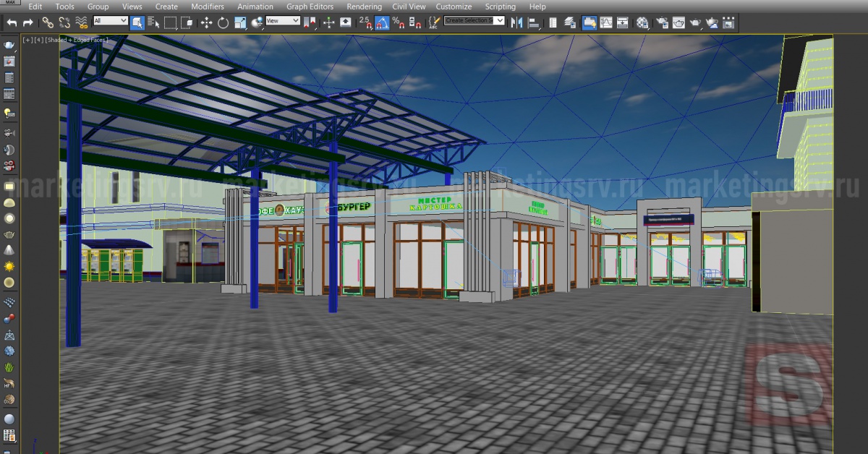Open the Civil View menu

[x=409, y=7]
